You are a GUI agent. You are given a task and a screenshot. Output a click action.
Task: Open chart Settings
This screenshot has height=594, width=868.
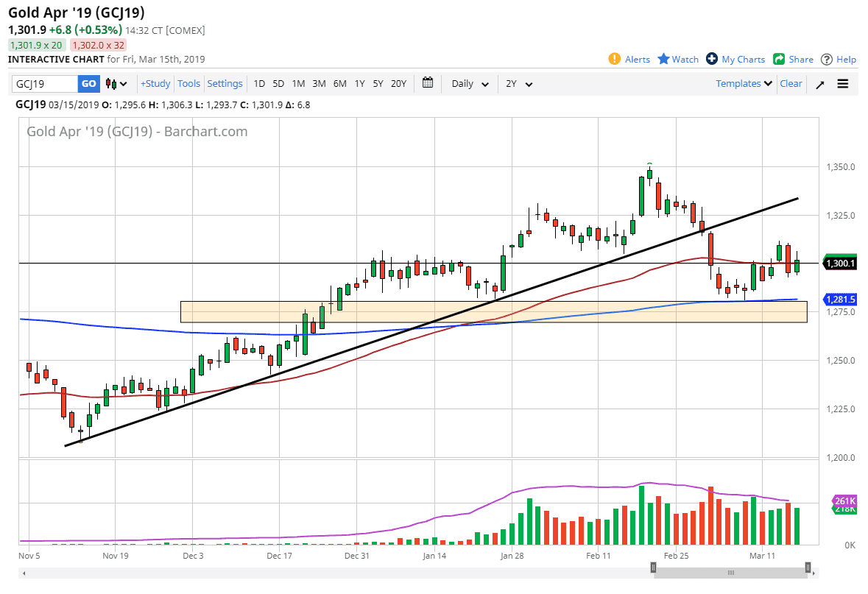[x=225, y=84]
